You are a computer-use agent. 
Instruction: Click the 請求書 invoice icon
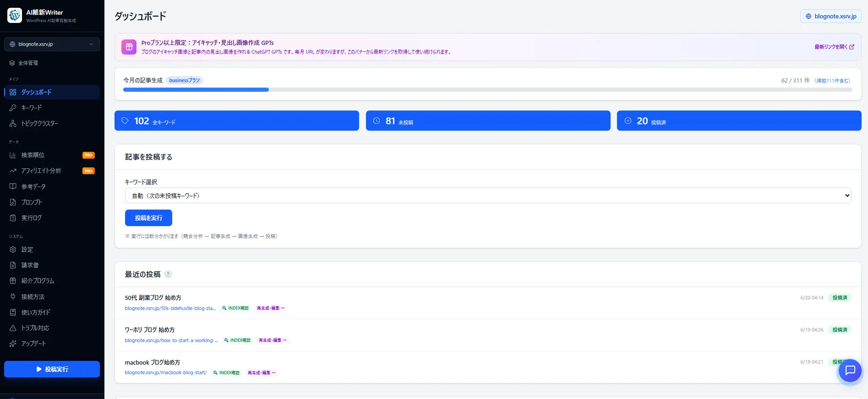13,265
